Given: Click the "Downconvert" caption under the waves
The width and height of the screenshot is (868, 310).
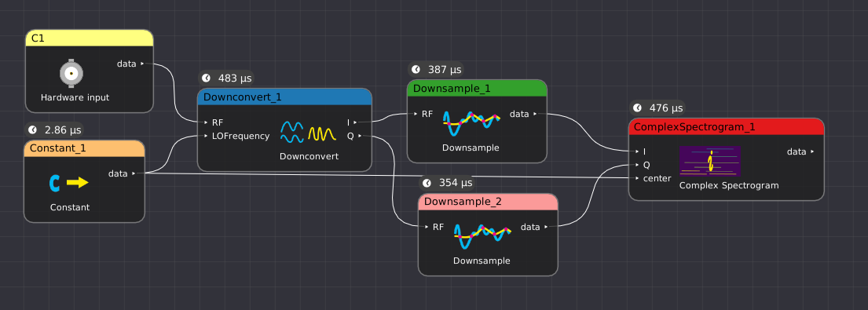Looking at the screenshot, I should tap(309, 156).
